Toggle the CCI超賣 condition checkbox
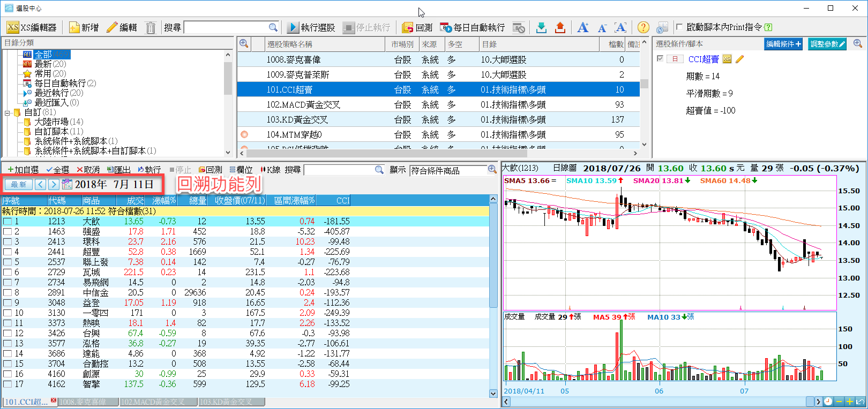868x409 pixels. click(660, 59)
